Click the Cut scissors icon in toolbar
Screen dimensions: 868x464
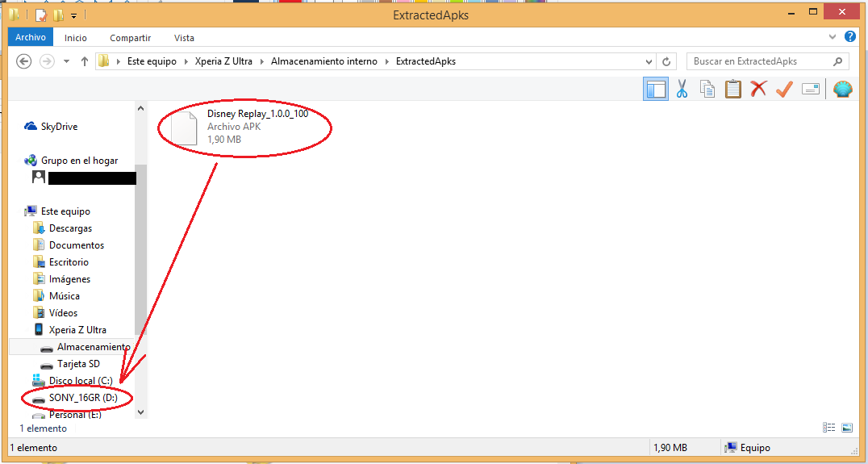pyautogui.click(x=682, y=89)
